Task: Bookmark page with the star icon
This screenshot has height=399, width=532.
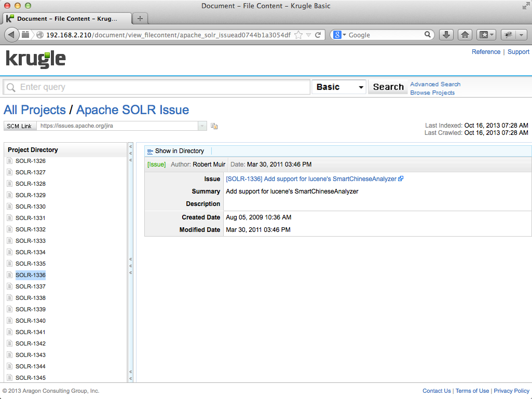Action: (298, 35)
